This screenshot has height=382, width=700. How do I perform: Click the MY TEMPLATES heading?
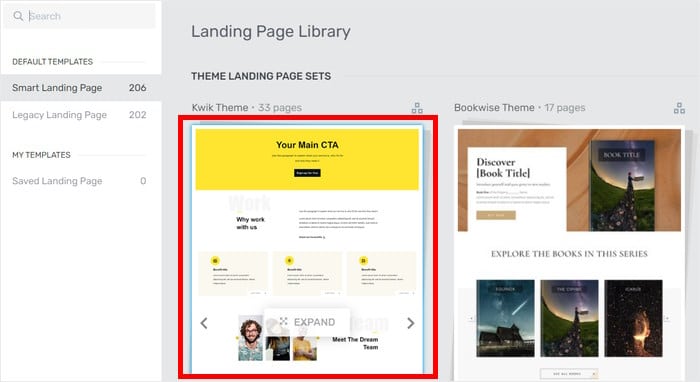pos(42,155)
